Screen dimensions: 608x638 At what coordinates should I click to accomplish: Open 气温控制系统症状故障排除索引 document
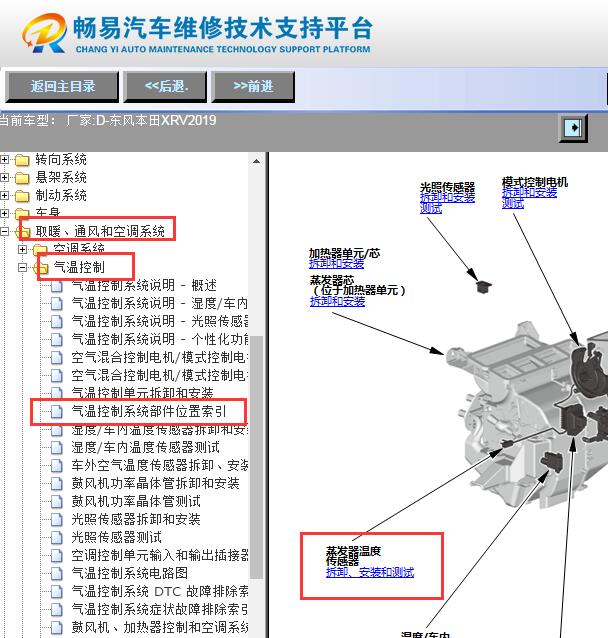click(159, 609)
